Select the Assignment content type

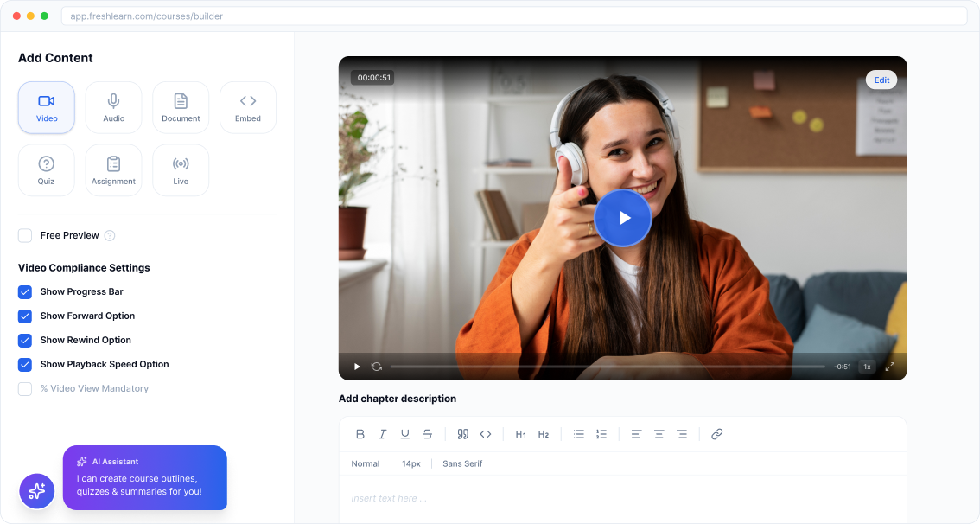click(x=113, y=170)
